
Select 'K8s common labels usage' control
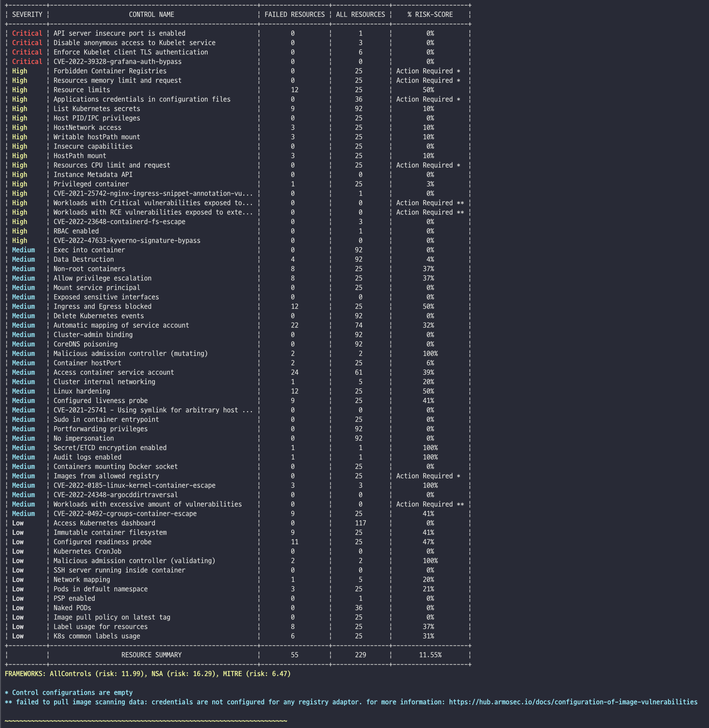(x=97, y=636)
